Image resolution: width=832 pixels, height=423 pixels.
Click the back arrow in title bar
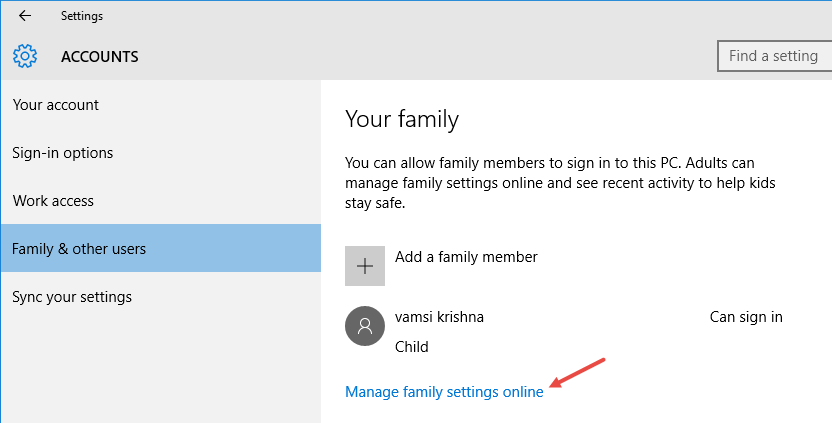coord(25,16)
